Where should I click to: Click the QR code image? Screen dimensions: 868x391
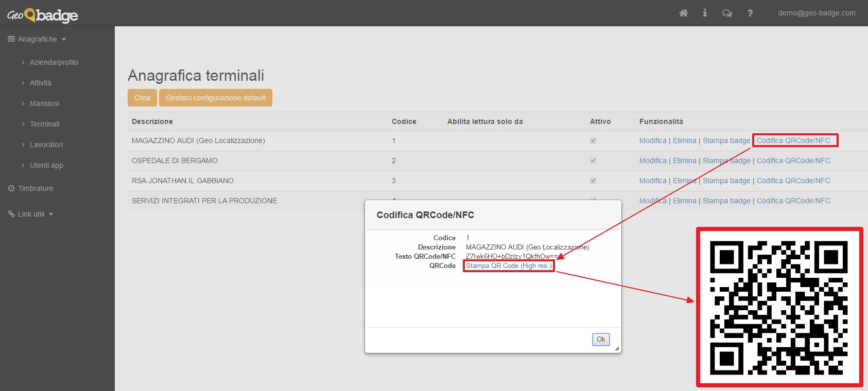779,307
